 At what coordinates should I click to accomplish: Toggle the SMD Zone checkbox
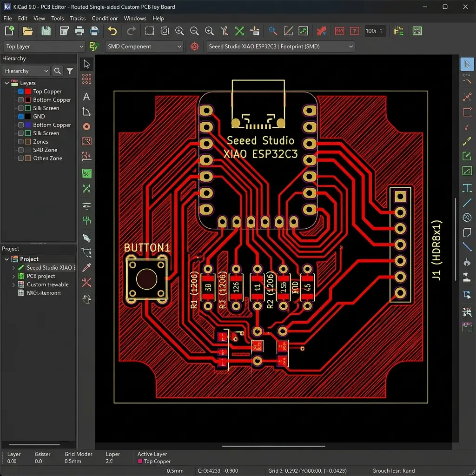[21, 150]
